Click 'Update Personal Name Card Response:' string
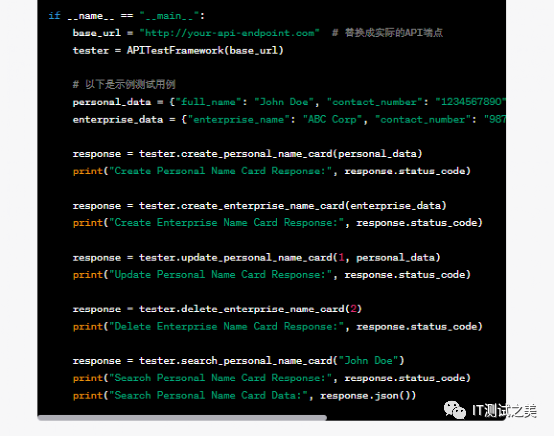Screen dimensions: 554x436 pos(220,275)
